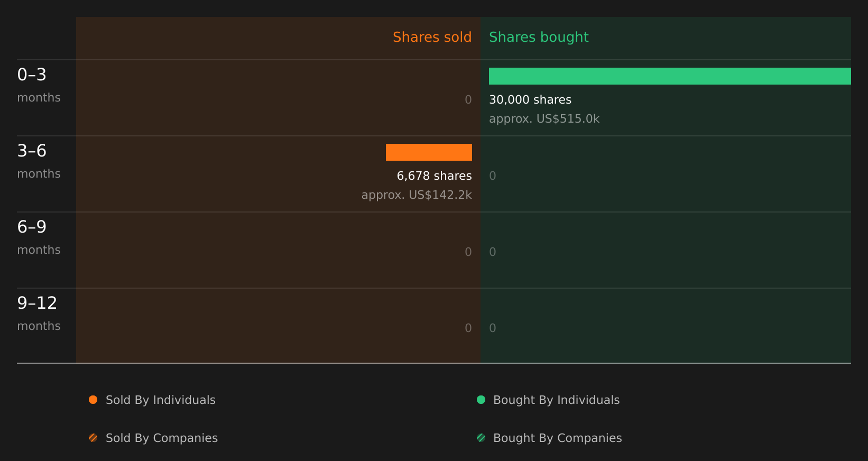Click the 3–6 months row label
The image size is (868, 461).
(39, 161)
